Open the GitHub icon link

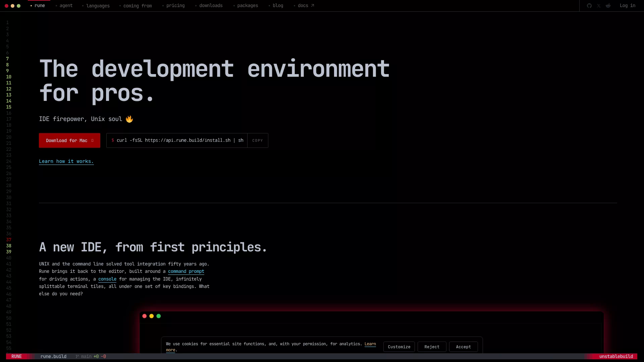click(589, 6)
